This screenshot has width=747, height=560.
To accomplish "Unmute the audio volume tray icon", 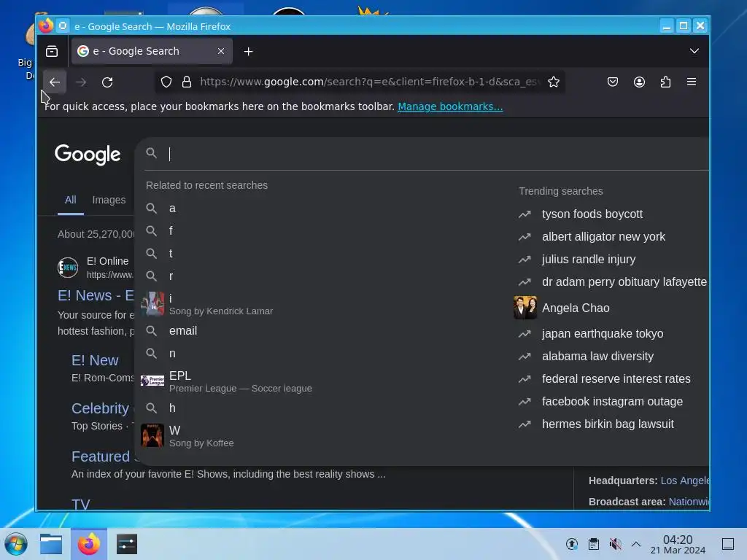I will click(615, 544).
